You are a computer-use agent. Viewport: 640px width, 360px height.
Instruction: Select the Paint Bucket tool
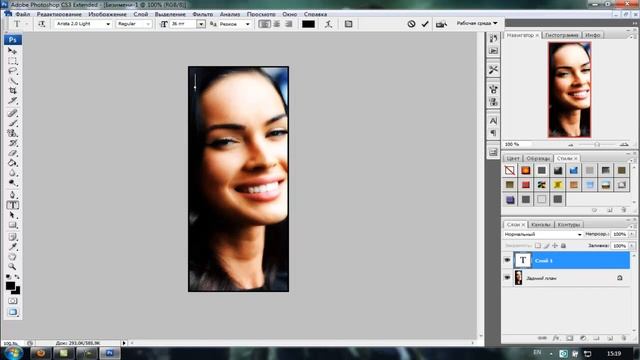coord(13,163)
